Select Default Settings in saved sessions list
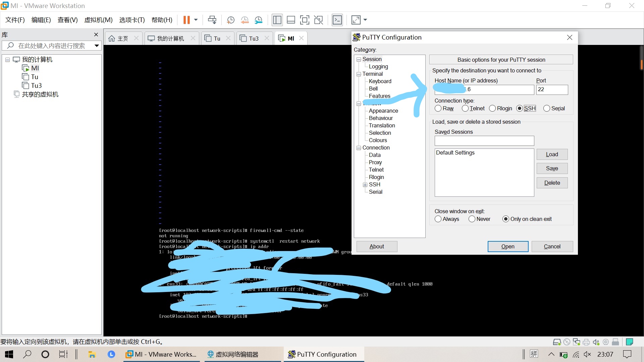The image size is (644, 362). (455, 153)
